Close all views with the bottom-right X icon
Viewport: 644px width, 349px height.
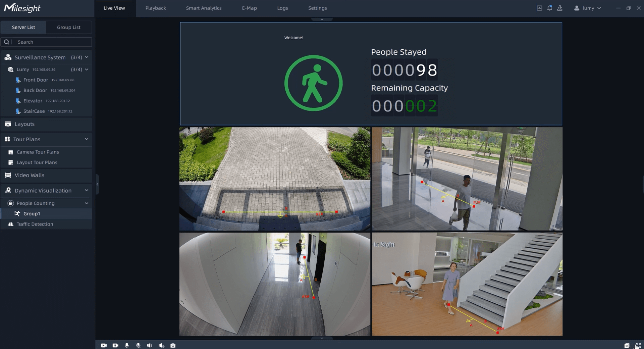tap(627, 345)
